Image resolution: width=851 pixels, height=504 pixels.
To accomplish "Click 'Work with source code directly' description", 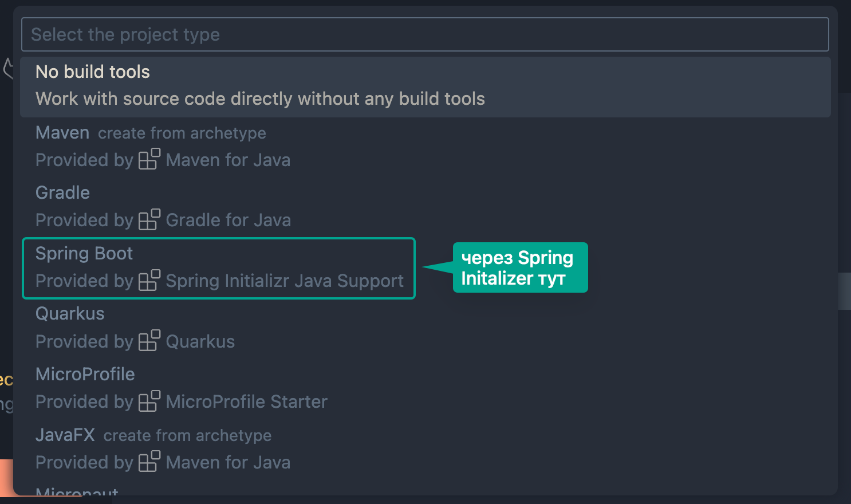I will (260, 99).
